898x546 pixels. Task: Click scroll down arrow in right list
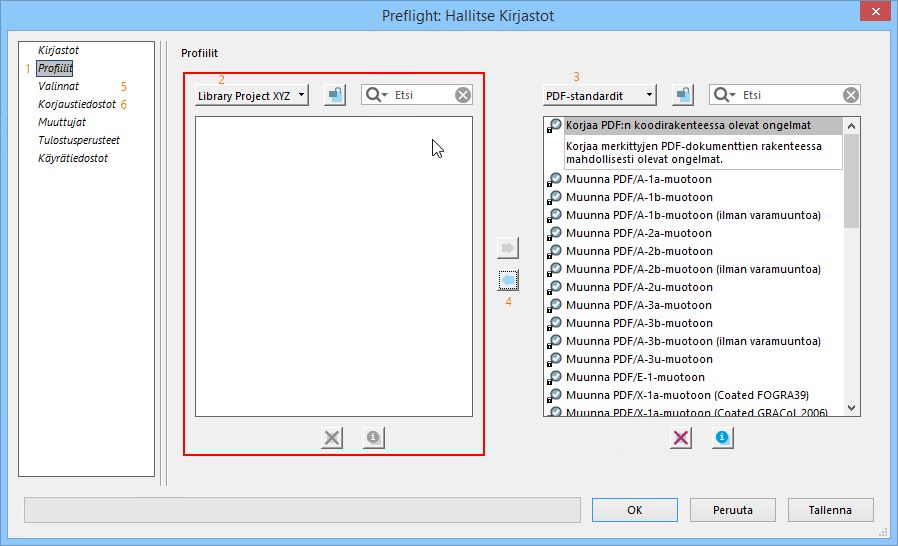[x=852, y=408]
